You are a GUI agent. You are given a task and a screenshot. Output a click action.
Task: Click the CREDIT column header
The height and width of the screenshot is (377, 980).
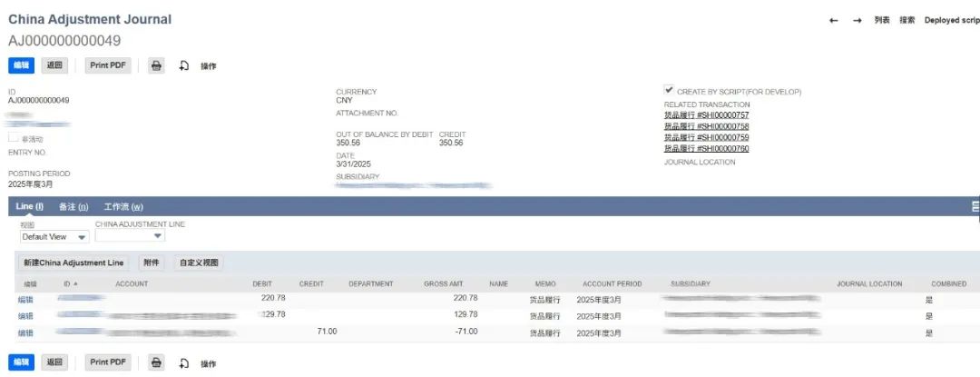311,283
